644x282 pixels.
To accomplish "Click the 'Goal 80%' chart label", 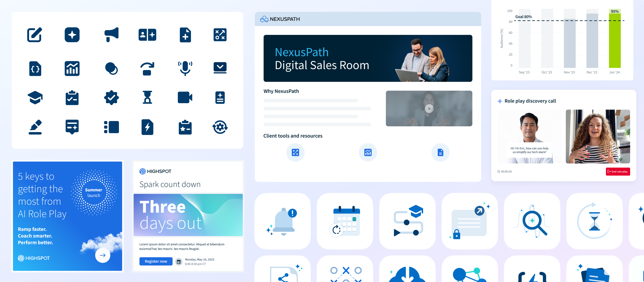I will coord(523,17).
